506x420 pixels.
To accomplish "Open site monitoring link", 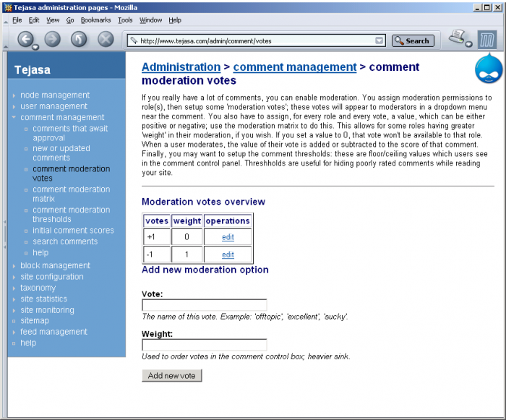I will pos(47,310).
